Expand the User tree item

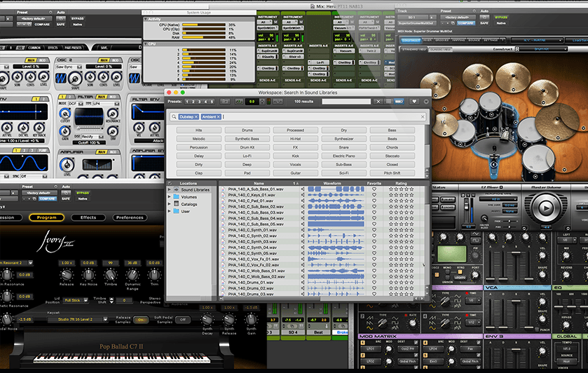point(169,211)
